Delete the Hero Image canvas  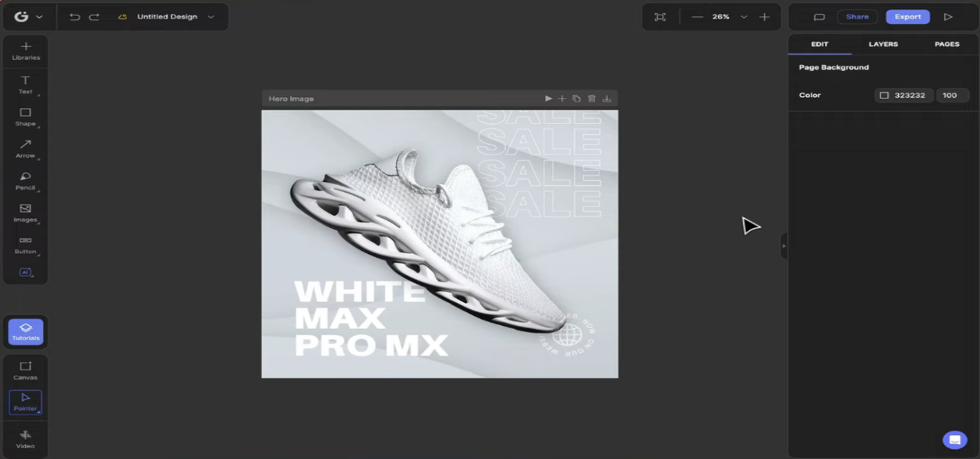591,99
